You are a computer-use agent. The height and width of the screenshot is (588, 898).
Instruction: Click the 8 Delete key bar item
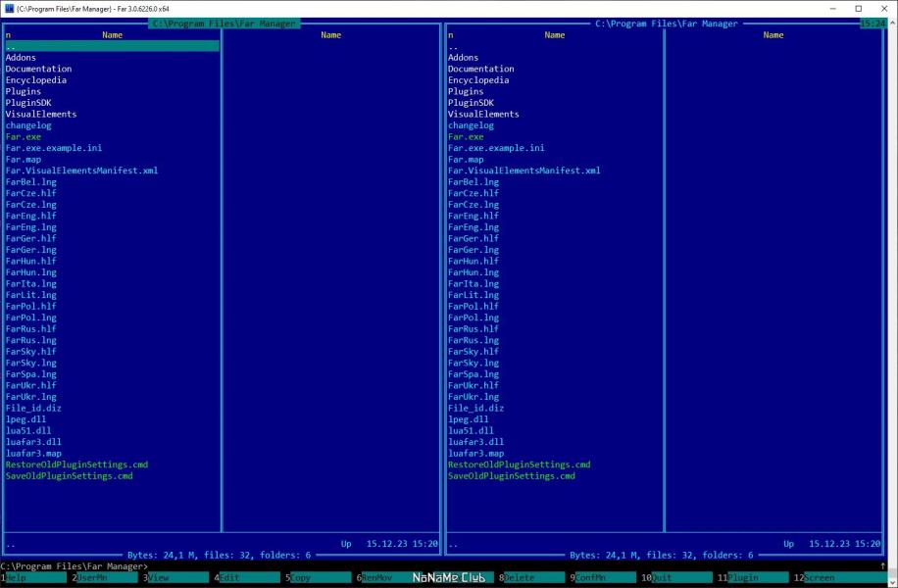click(x=531, y=577)
